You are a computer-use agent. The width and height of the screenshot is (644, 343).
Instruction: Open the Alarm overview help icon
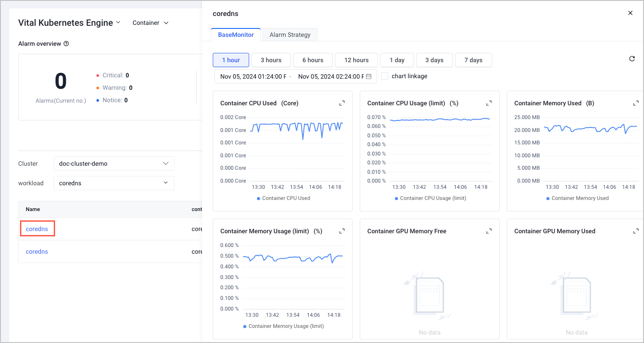coord(66,44)
